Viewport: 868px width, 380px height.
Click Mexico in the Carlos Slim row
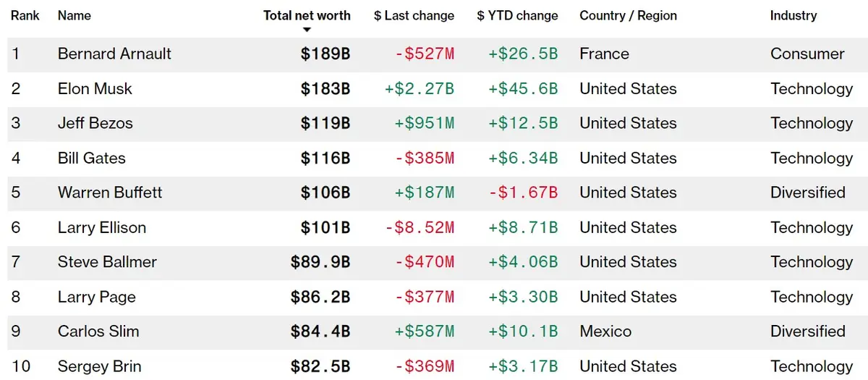point(605,332)
